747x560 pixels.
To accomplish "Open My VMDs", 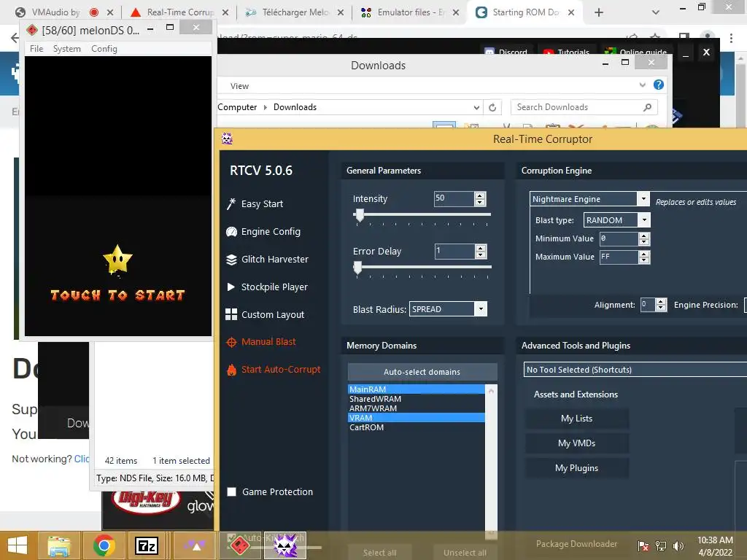I will point(576,443).
